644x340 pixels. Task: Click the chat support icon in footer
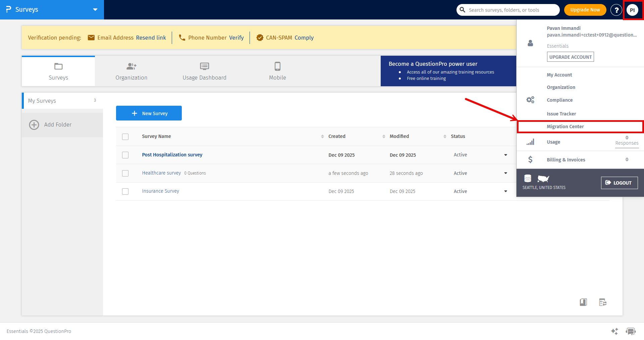coord(631,331)
